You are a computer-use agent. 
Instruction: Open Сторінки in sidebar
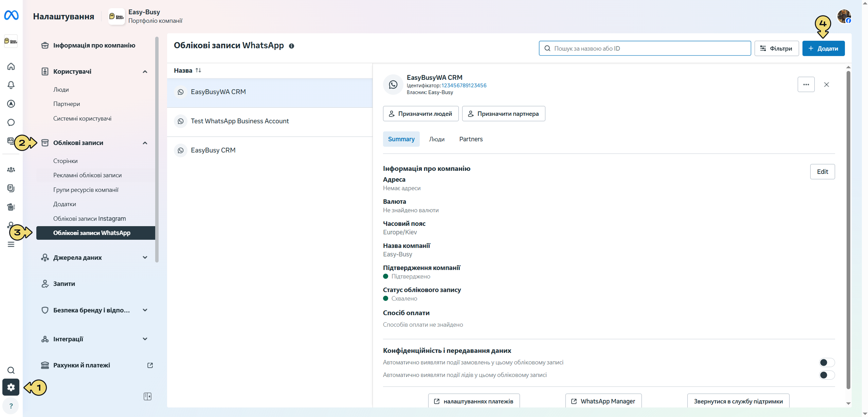click(x=65, y=161)
